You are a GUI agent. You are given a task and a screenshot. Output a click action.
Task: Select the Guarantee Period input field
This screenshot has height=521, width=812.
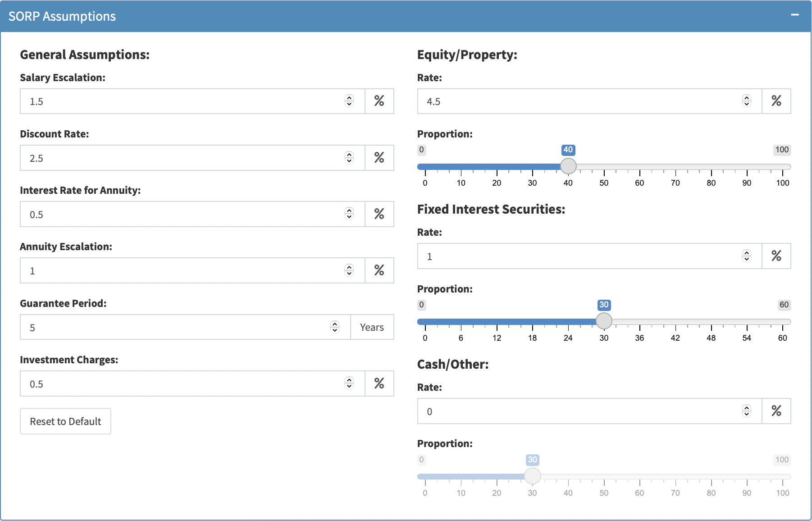pyautogui.click(x=176, y=328)
